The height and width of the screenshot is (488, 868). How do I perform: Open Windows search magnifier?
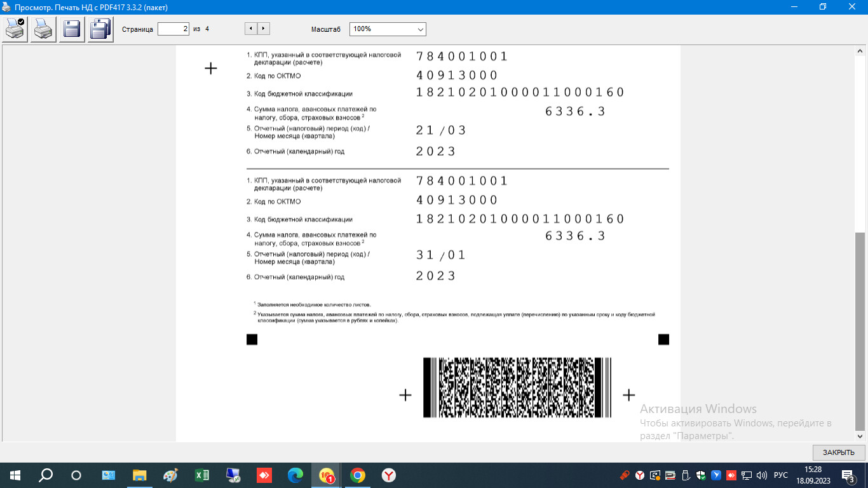(x=46, y=475)
